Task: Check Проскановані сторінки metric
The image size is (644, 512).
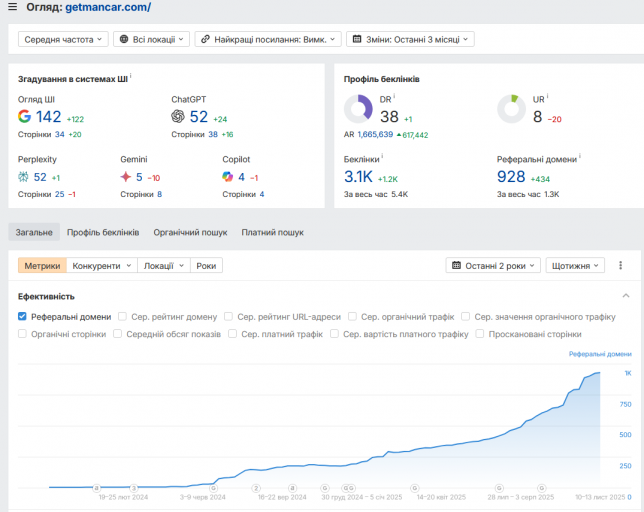Action: (x=480, y=333)
